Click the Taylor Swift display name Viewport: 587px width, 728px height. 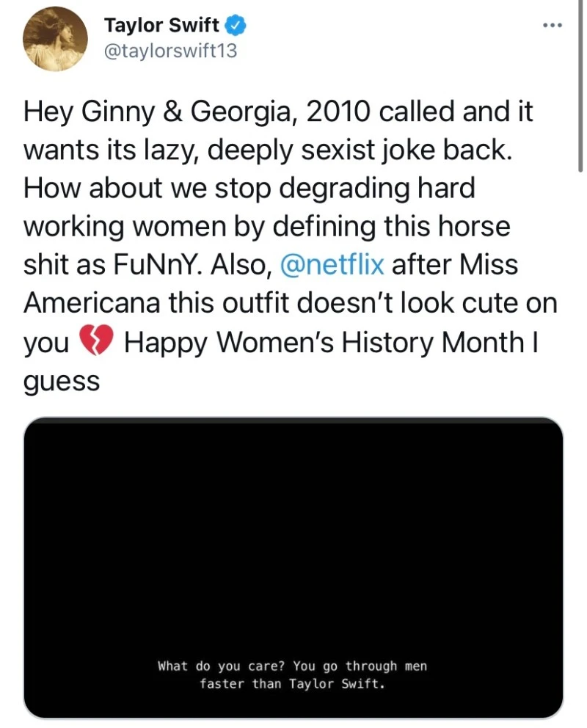click(x=161, y=26)
